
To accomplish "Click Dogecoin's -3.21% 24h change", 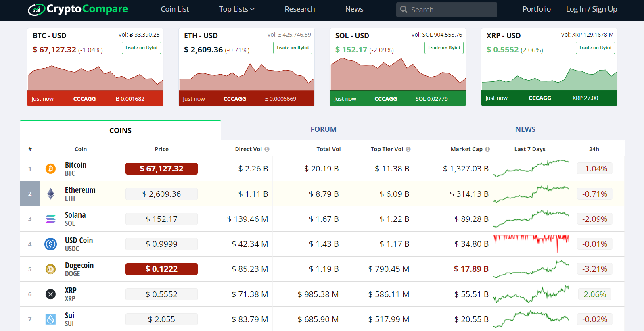I will click(594, 269).
